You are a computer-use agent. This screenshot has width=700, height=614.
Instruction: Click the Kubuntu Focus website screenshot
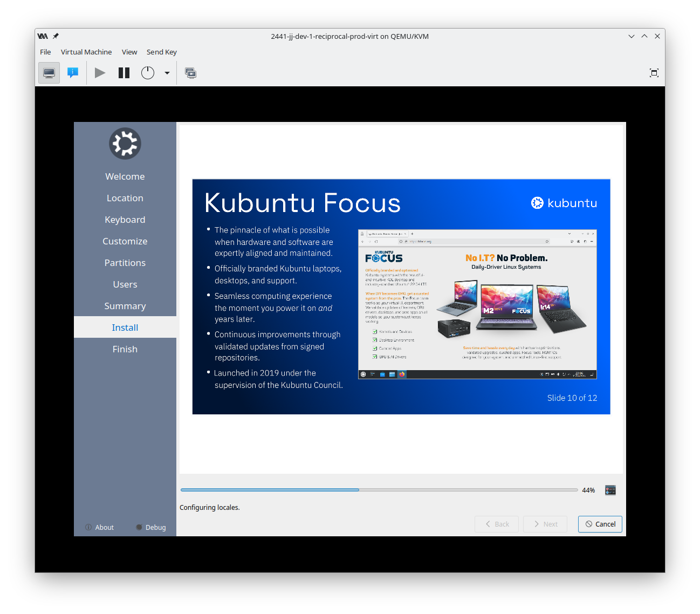[477, 304]
